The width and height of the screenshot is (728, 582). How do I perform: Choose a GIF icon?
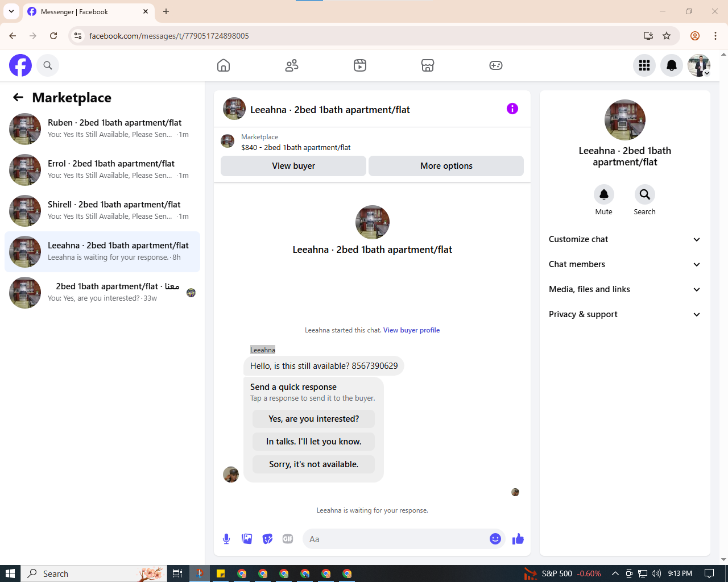(288, 539)
